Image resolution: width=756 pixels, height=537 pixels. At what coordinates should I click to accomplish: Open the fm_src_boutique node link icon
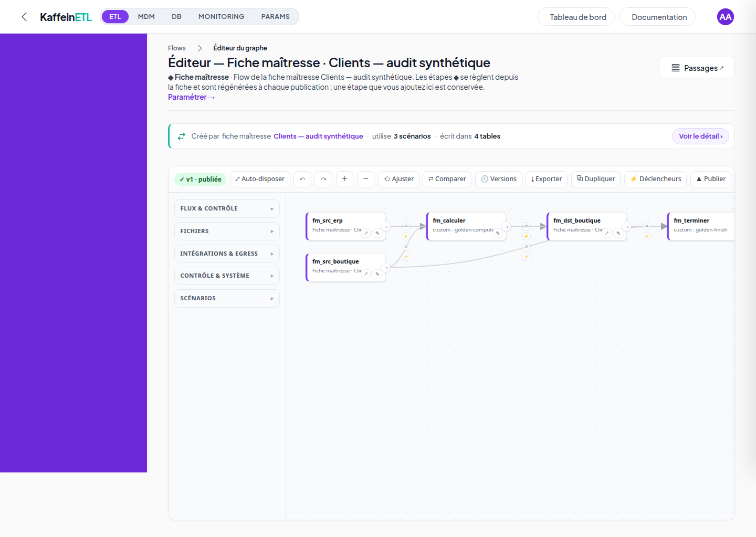click(366, 274)
